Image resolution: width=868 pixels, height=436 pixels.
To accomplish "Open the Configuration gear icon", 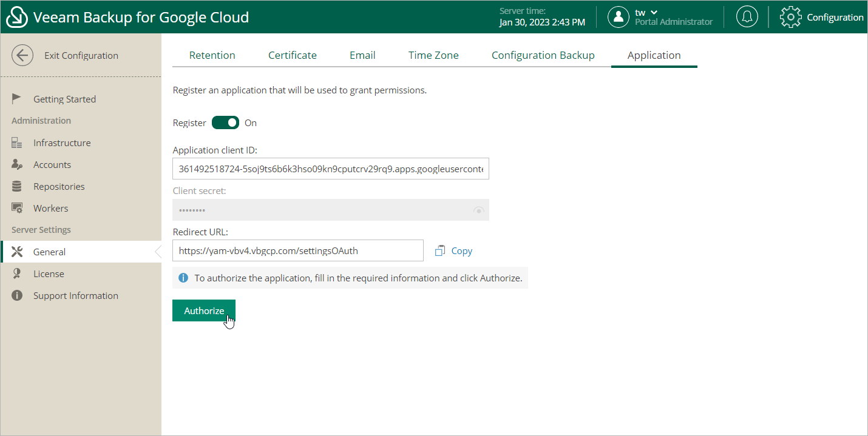I will click(x=790, y=17).
